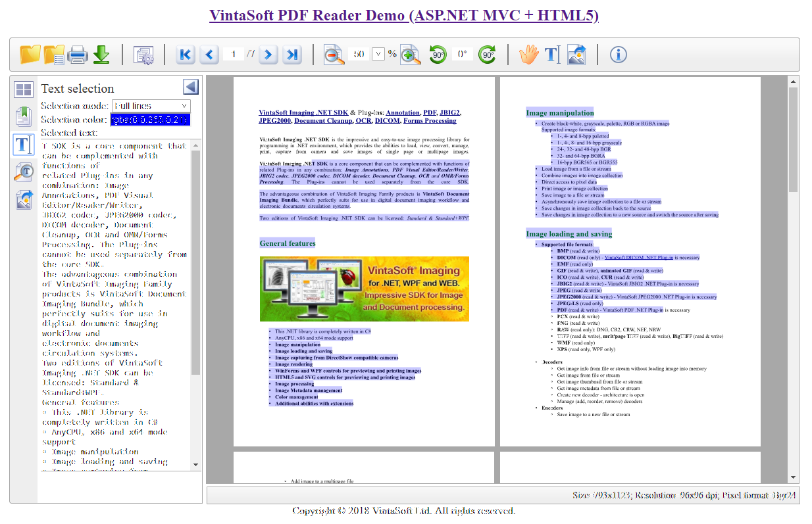Click the Selected text box scroll-down arrow
Viewport: 812px width, 524px height.
pos(195,465)
